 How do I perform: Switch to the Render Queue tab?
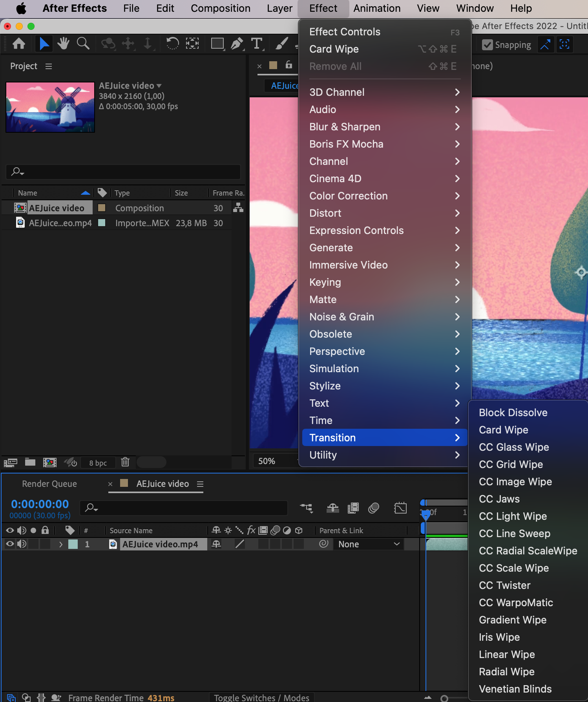click(49, 484)
